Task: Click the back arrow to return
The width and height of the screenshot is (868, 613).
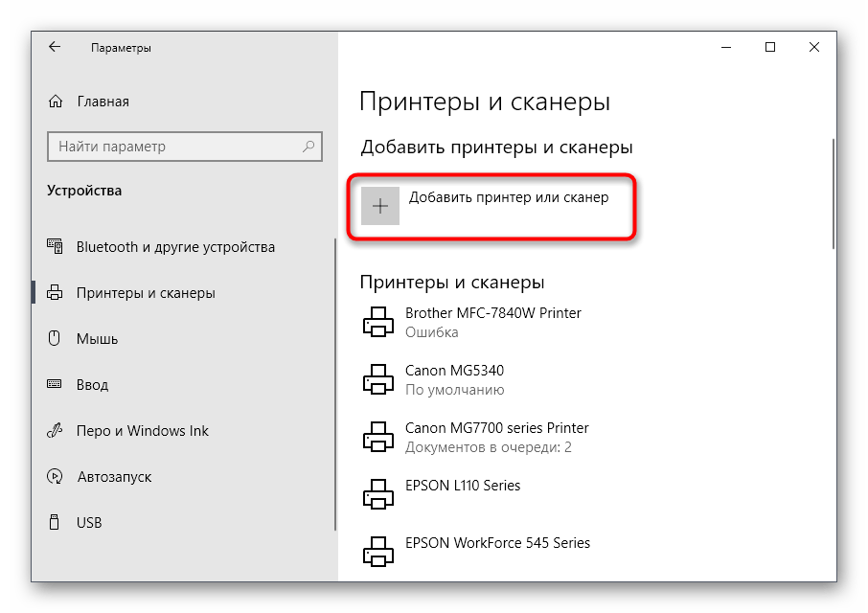Action: click(x=54, y=46)
